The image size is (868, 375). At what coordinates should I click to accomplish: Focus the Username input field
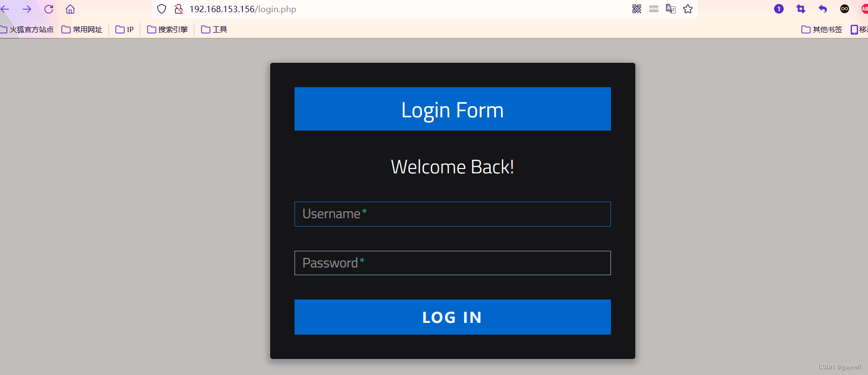pyautogui.click(x=453, y=214)
